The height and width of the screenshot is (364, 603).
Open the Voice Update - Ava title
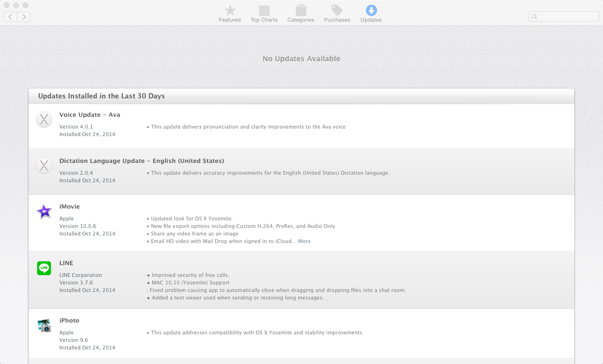pos(90,115)
